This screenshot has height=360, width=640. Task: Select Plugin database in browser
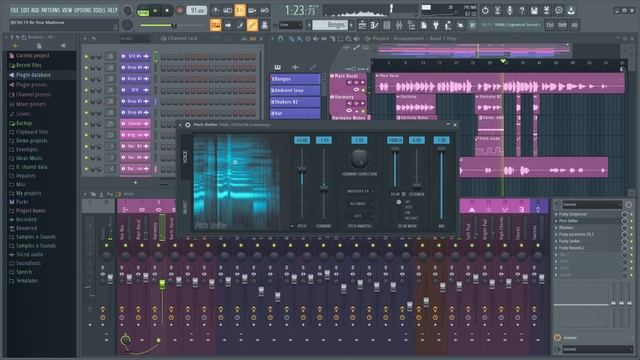coord(33,75)
